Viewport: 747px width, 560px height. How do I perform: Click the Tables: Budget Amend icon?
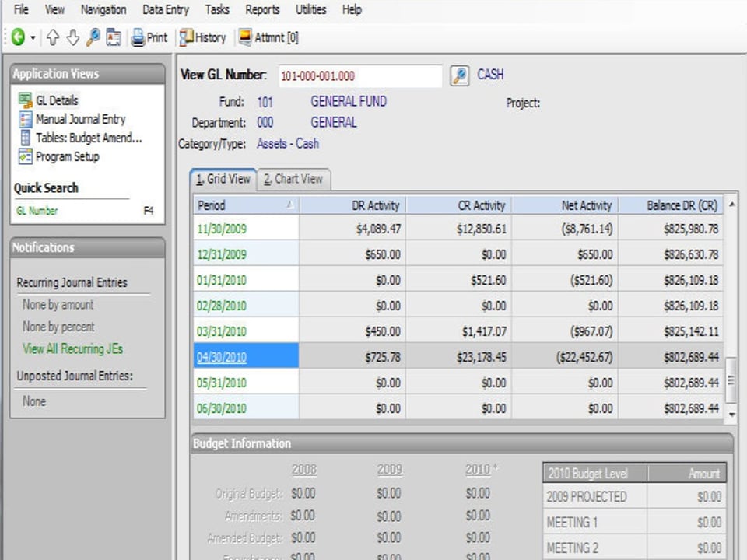(x=25, y=138)
